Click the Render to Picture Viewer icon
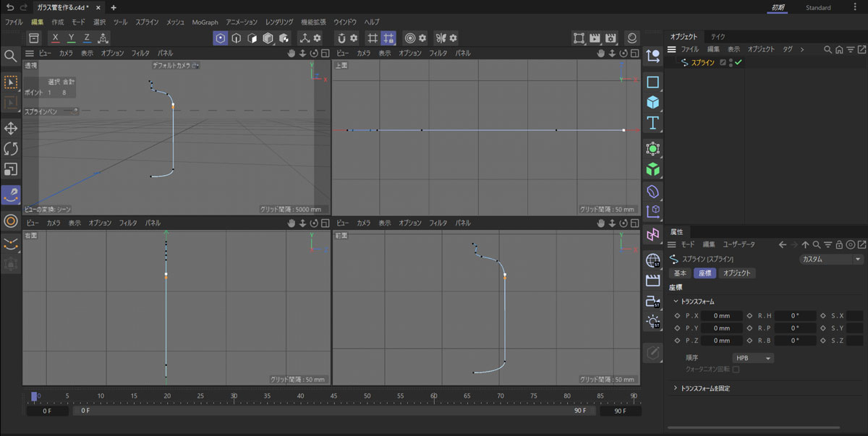Viewport: 868px width, 436px height. [x=595, y=38]
